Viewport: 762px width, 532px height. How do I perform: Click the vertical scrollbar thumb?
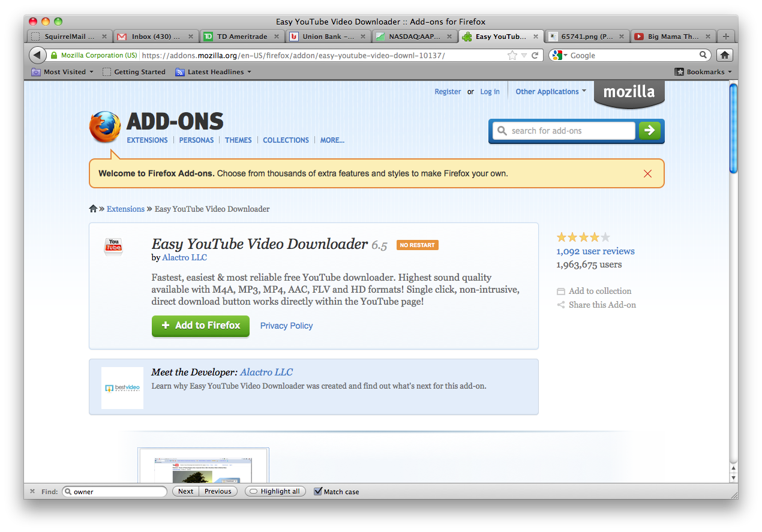click(733, 128)
